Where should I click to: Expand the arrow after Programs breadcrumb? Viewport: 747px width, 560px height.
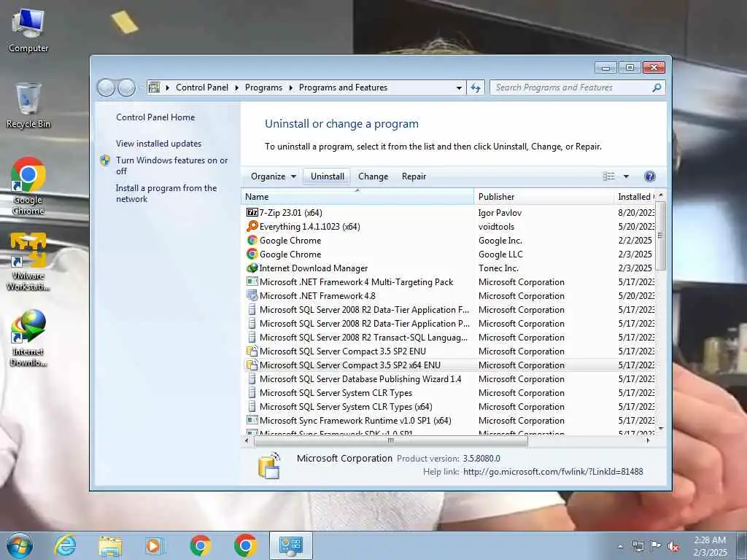(x=290, y=87)
